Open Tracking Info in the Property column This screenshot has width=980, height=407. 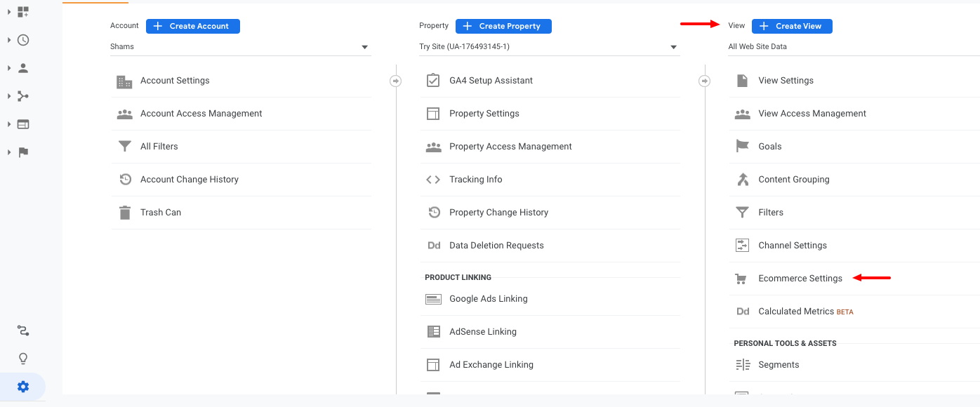coord(475,179)
